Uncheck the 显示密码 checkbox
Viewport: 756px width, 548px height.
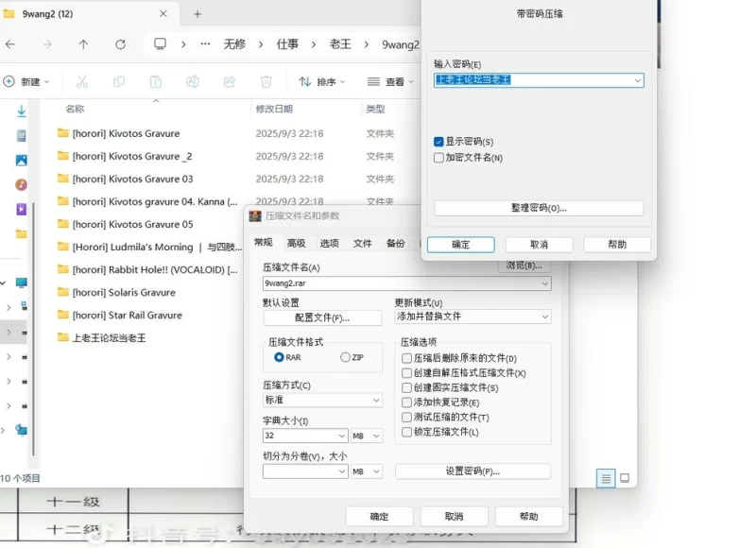click(438, 142)
